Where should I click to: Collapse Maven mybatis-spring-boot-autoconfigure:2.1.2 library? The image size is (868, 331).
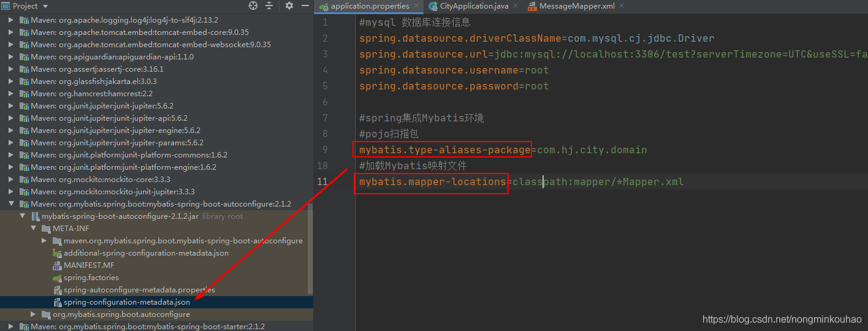click(11, 204)
